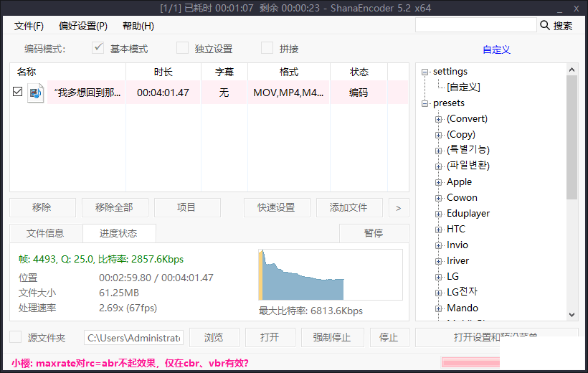Toggle the 源文件夹 checkbox
The image size is (588, 373).
click(15, 336)
